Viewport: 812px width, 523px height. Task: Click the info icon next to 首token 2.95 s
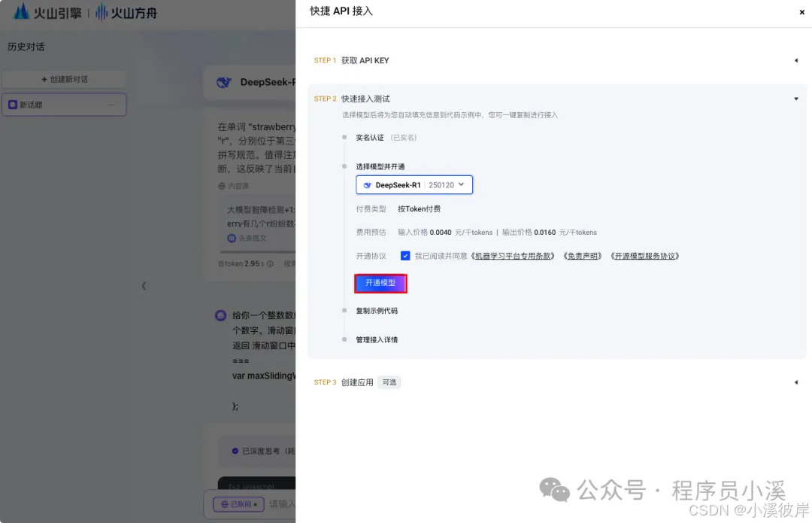pyautogui.click(x=270, y=264)
